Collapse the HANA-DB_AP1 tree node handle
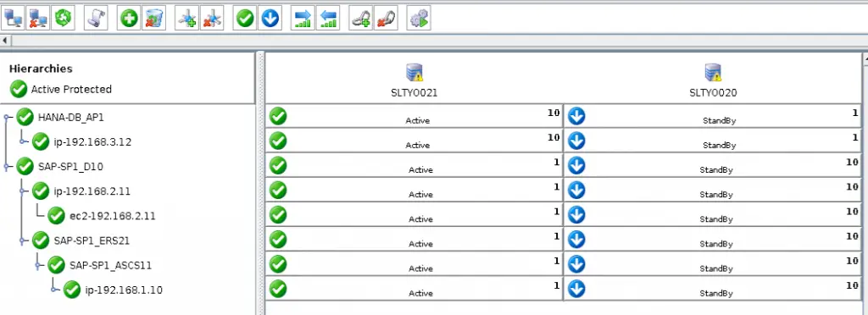 [7, 117]
